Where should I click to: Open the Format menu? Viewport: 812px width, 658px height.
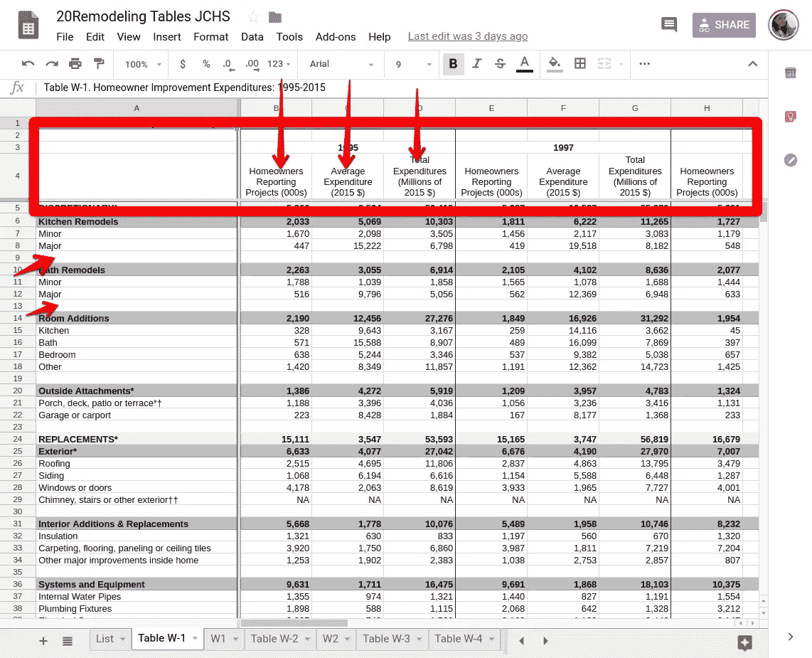click(210, 37)
